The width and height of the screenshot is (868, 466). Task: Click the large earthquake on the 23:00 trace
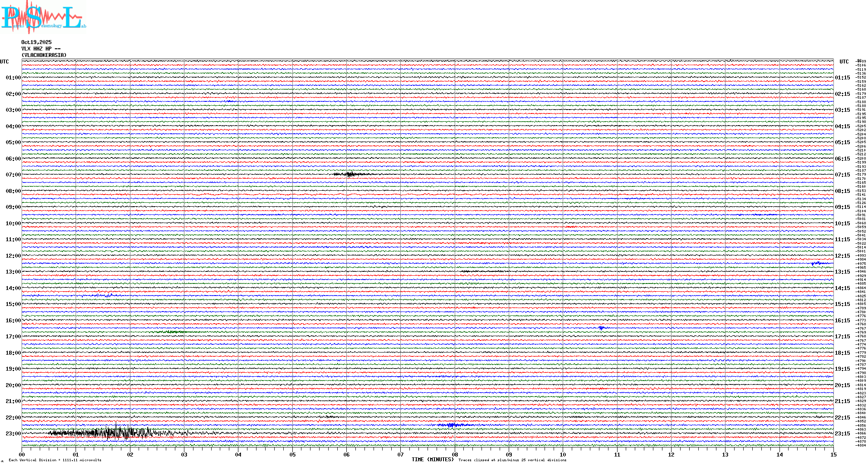click(x=117, y=433)
